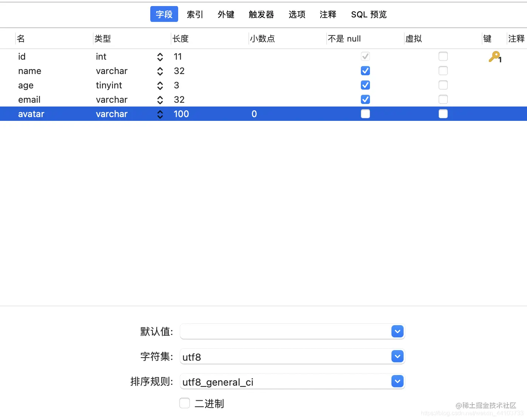This screenshot has width=527, height=420.
Task: Expand the 字符集 dropdown arrow
Action: pyautogui.click(x=398, y=356)
